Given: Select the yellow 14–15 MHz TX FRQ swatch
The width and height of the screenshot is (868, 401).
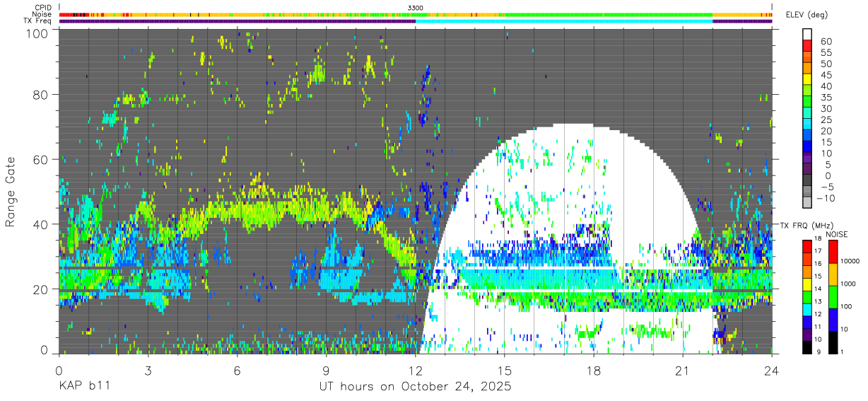Looking at the screenshot, I should click(807, 284).
